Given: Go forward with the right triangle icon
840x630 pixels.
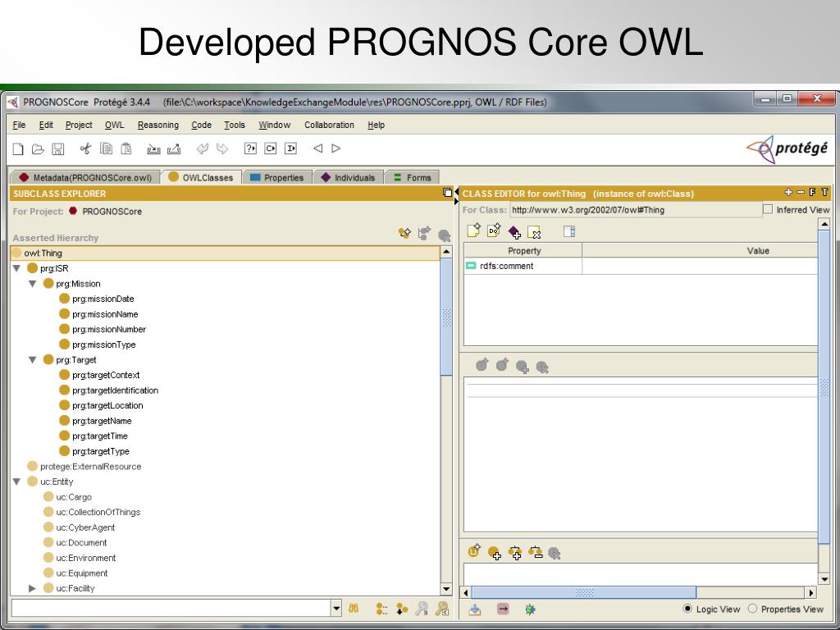Looking at the screenshot, I should pos(336,148).
